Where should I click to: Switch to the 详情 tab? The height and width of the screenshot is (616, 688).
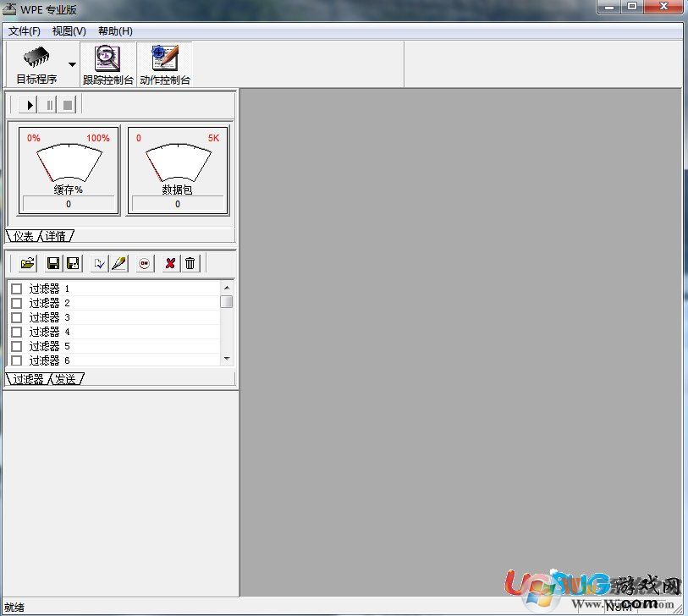tap(56, 236)
